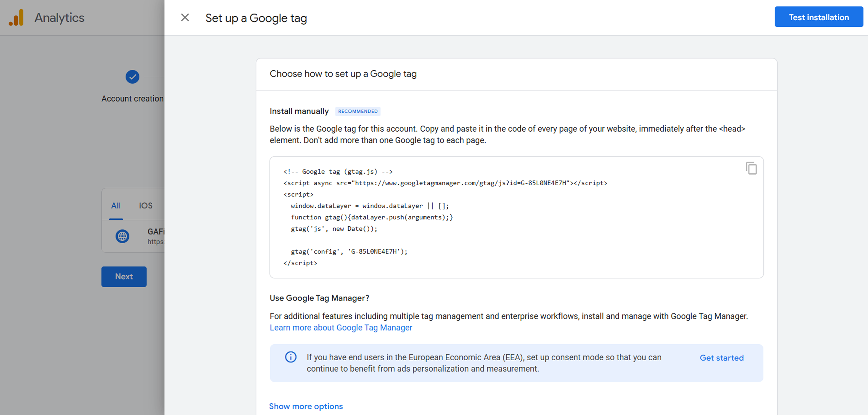
Task: Click the info icon in EEA notice
Action: (291, 357)
